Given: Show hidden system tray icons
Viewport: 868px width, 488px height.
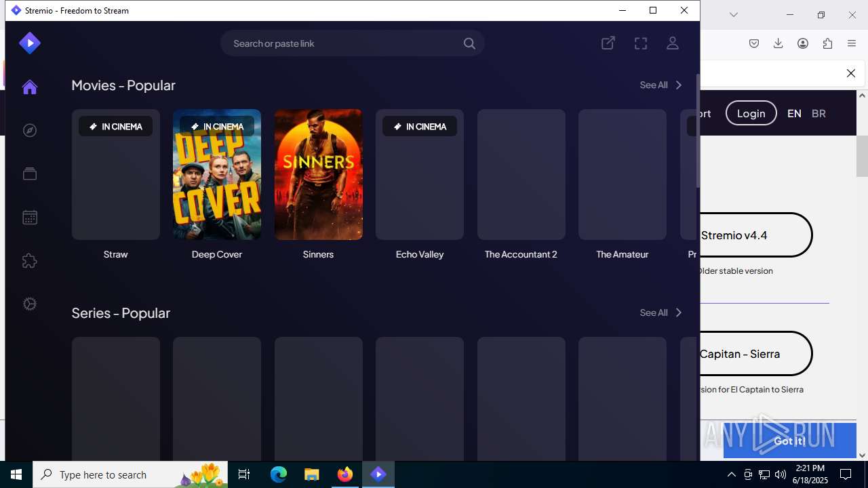Looking at the screenshot, I should [x=731, y=474].
